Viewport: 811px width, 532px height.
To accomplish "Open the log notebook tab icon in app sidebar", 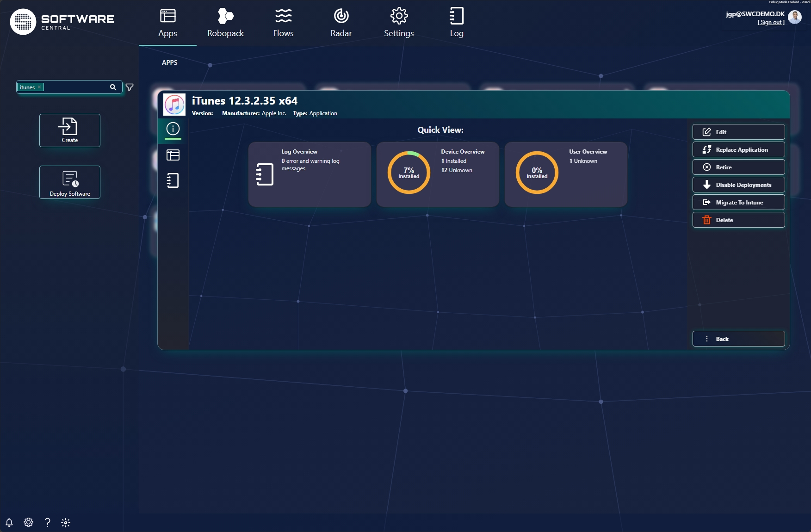I will (x=173, y=180).
